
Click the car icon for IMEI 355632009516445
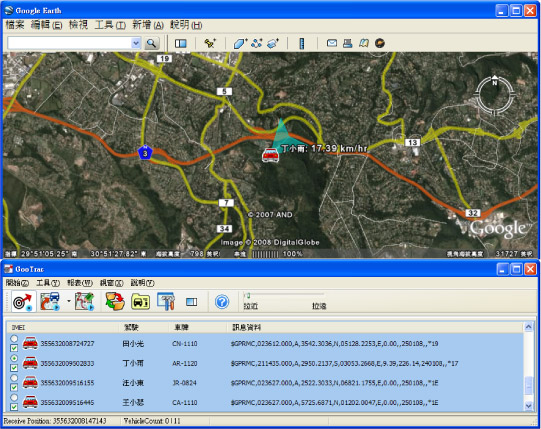tap(30, 402)
